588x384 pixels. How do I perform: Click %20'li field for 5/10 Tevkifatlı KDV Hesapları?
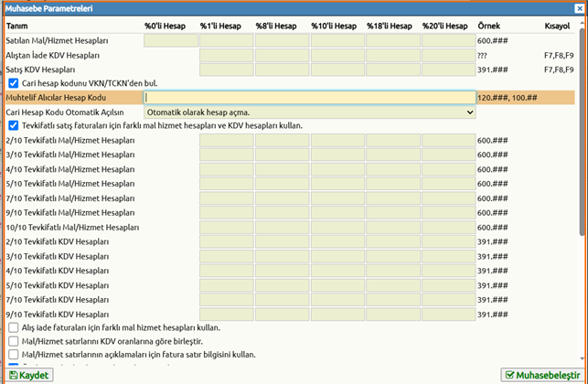click(x=448, y=285)
